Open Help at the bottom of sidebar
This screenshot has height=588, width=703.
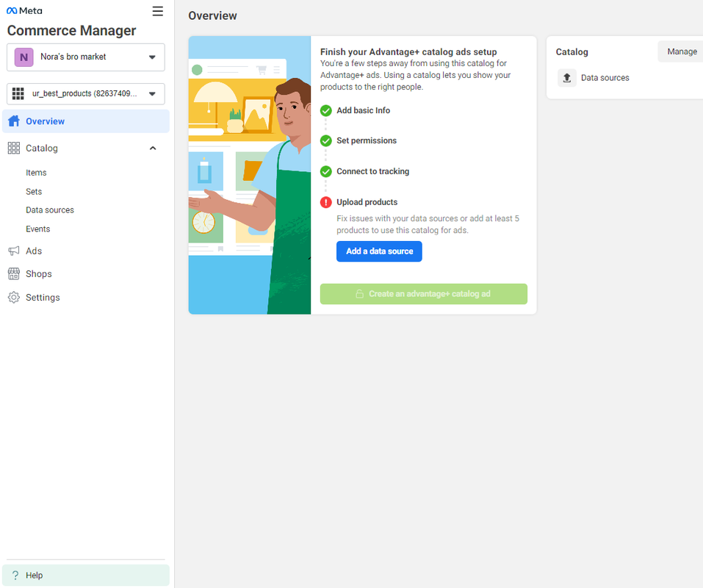tap(86, 575)
